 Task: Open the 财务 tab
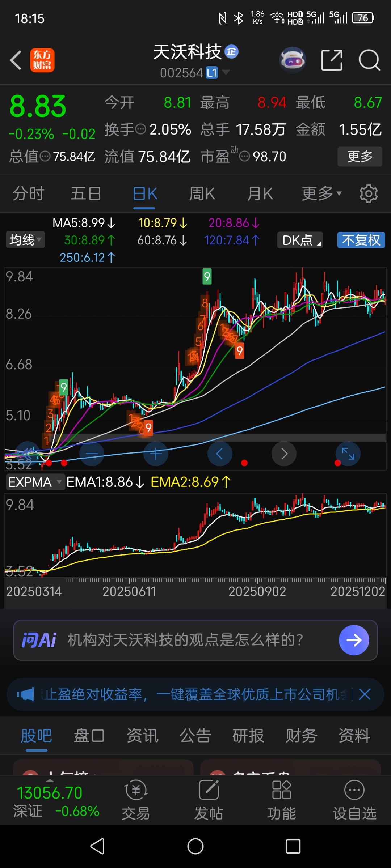[x=301, y=736]
